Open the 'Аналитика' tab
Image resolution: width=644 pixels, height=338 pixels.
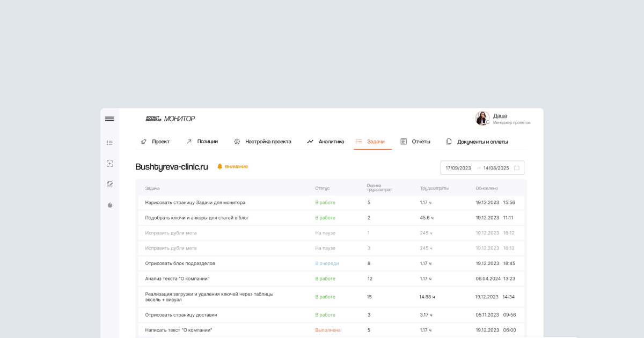coord(325,142)
